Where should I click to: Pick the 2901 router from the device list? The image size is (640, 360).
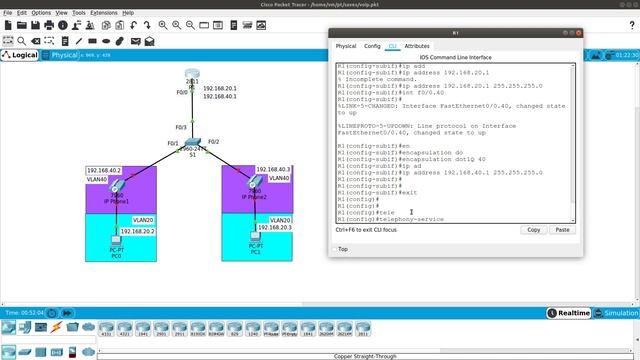pyautogui.click(x=161, y=329)
